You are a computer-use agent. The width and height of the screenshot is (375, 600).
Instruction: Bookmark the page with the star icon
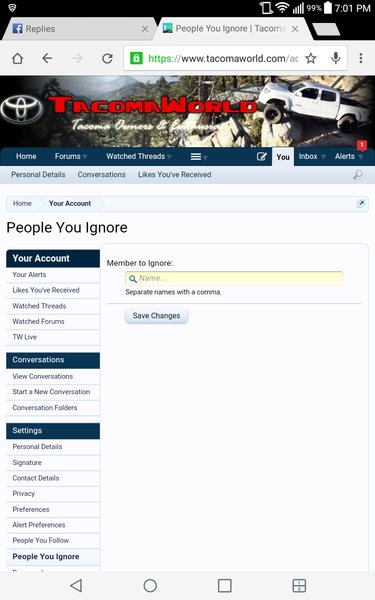311,59
